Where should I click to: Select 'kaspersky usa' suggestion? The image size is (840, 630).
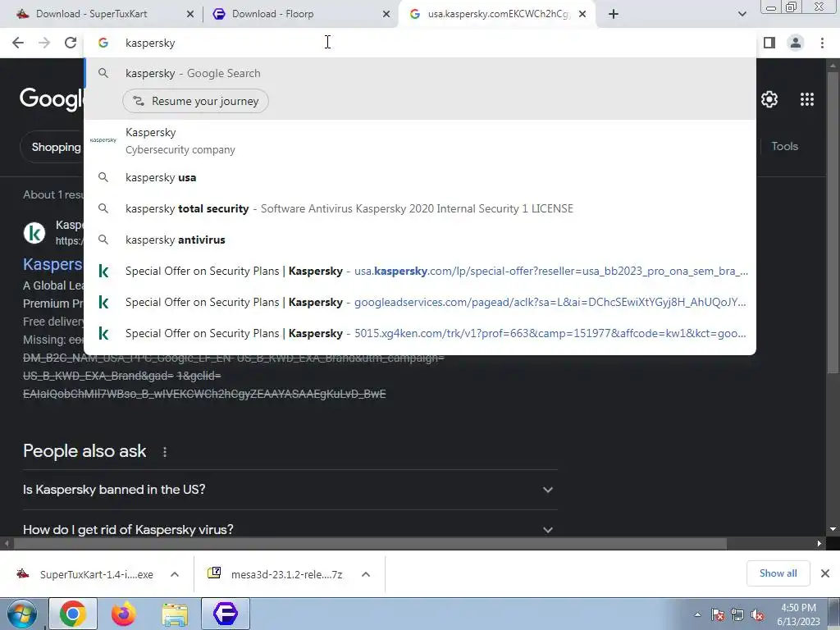pos(420,177)
